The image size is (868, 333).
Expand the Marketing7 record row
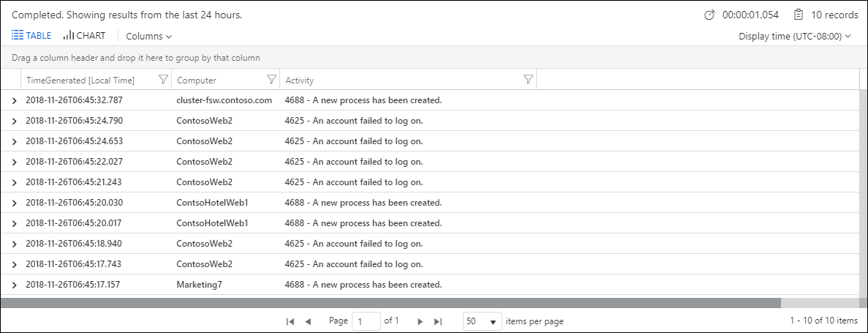pos(14,285)
